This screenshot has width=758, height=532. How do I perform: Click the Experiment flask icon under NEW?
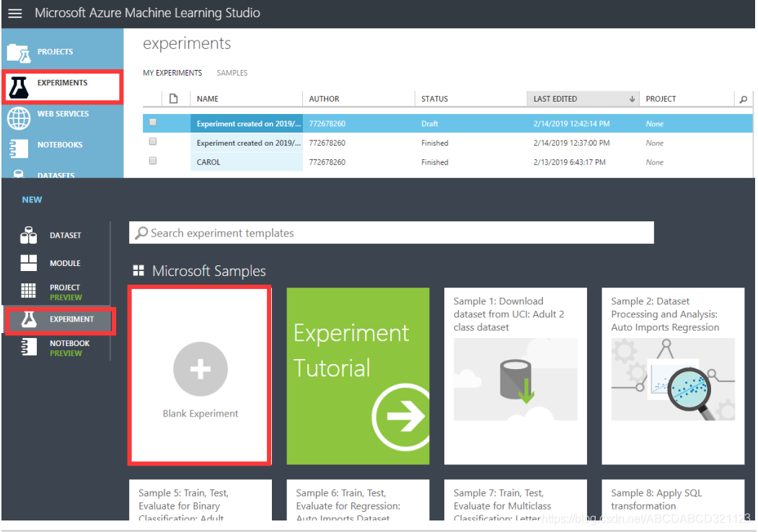[29, 319]
